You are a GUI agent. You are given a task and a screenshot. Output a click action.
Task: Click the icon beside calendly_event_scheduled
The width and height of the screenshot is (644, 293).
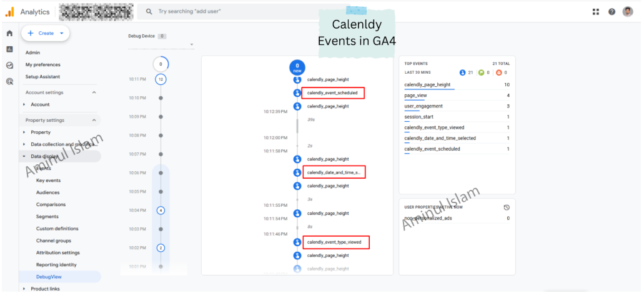click(297, 93)
